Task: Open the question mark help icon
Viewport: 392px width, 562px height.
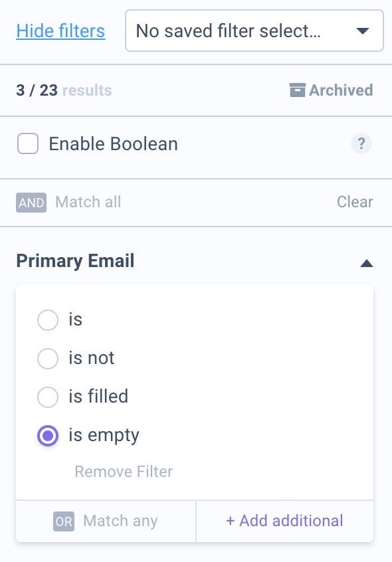Action: pyautogui.click(x=361, y=143)
